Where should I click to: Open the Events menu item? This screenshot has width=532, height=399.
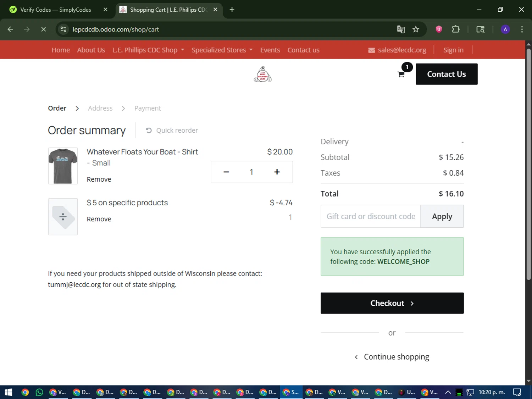pos(270,50)
